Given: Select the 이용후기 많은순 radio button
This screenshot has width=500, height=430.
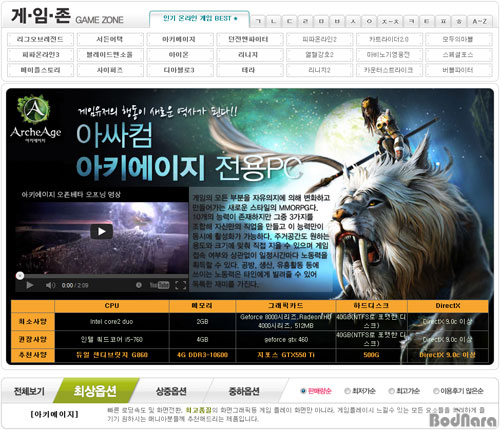Looking at the screenshot, I should 436,391.
